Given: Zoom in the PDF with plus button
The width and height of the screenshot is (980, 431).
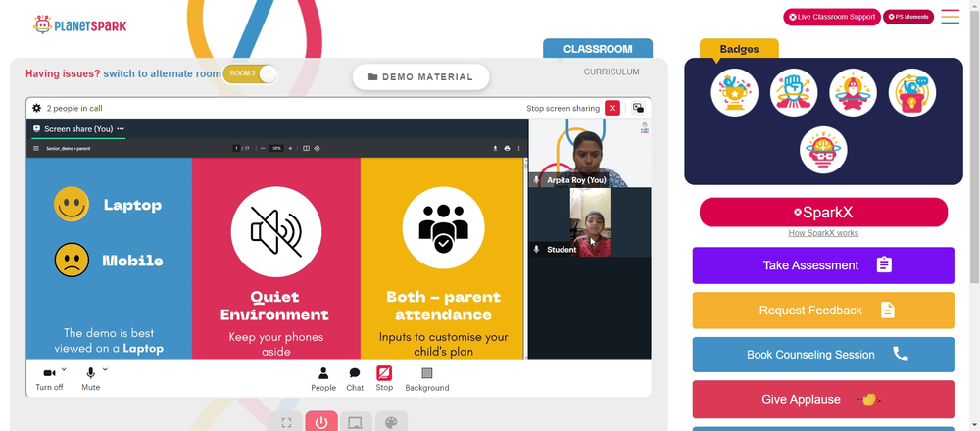Looking at the screenshot, I should tap(290, 149).
